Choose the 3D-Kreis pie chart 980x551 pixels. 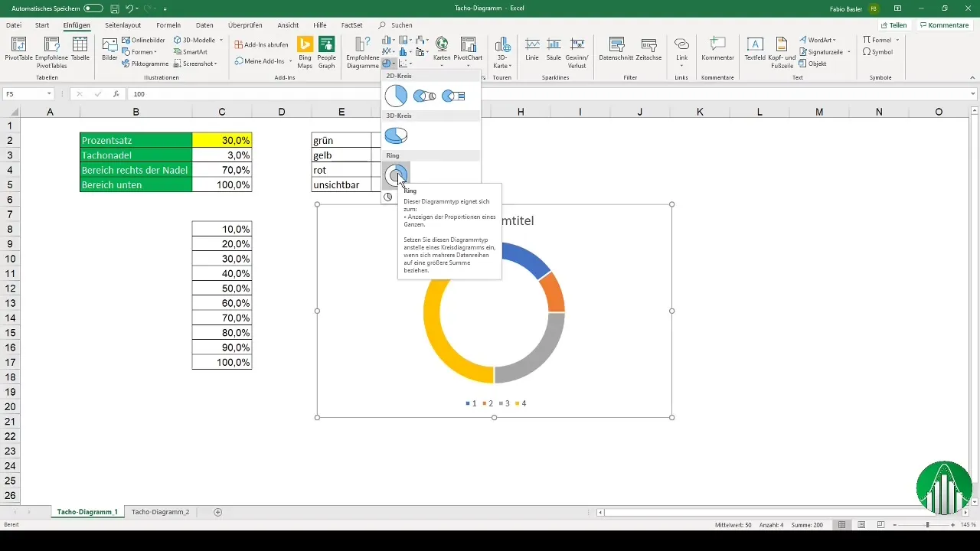[x=396, y=135]
